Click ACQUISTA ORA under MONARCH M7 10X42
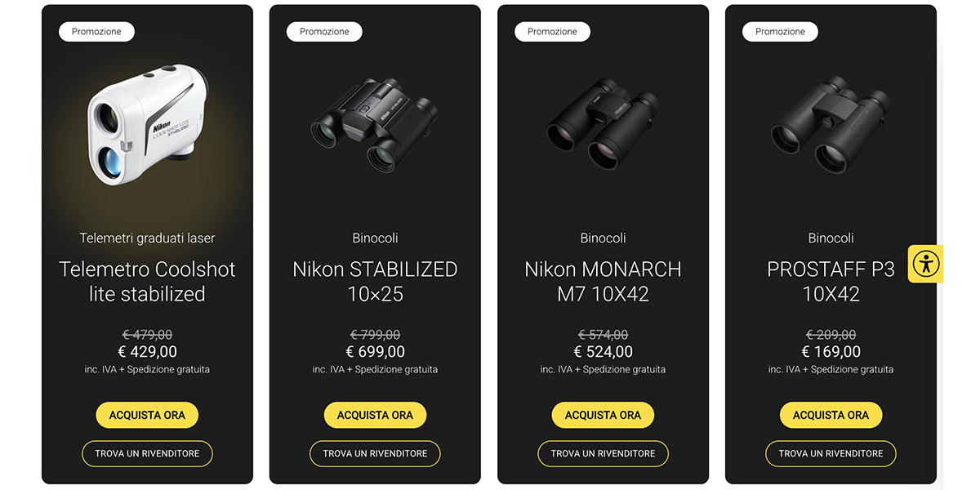Screen dimensions: 980x490 pos(603,415)
